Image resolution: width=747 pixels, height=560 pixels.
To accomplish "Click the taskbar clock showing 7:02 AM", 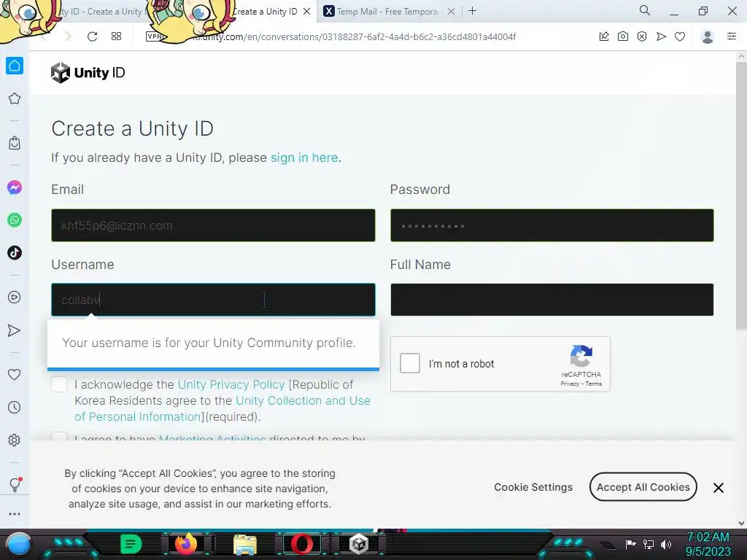I will click(x=708, y=544).
